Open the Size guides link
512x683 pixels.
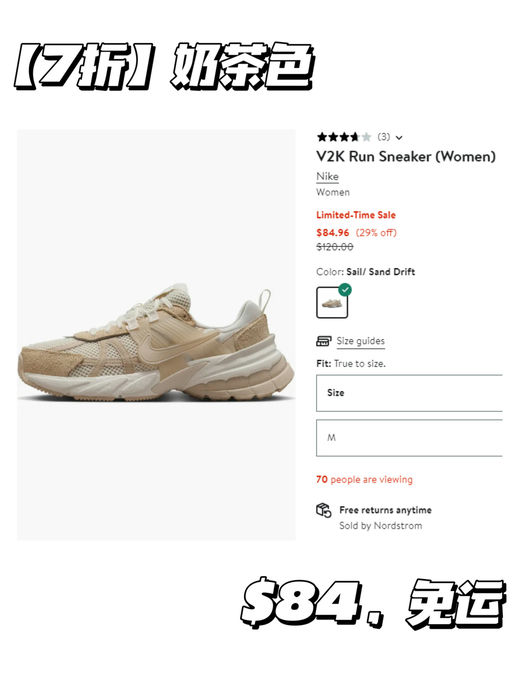(x=360, y=341)
